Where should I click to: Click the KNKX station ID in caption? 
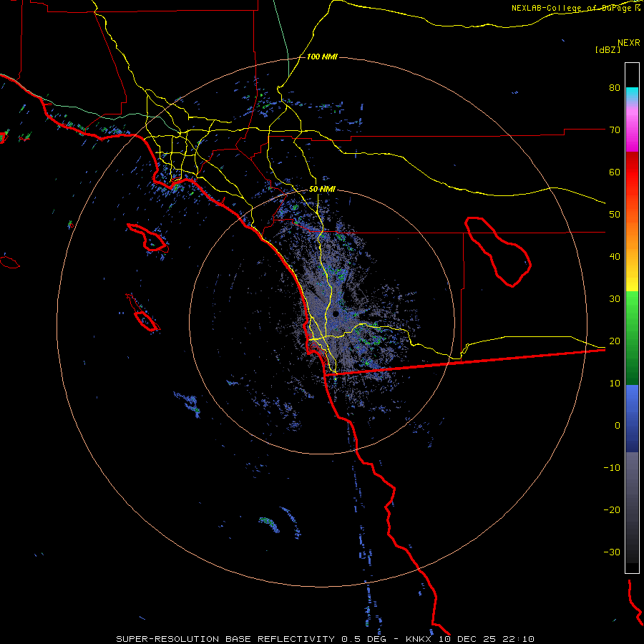click(x=419, y=639)
